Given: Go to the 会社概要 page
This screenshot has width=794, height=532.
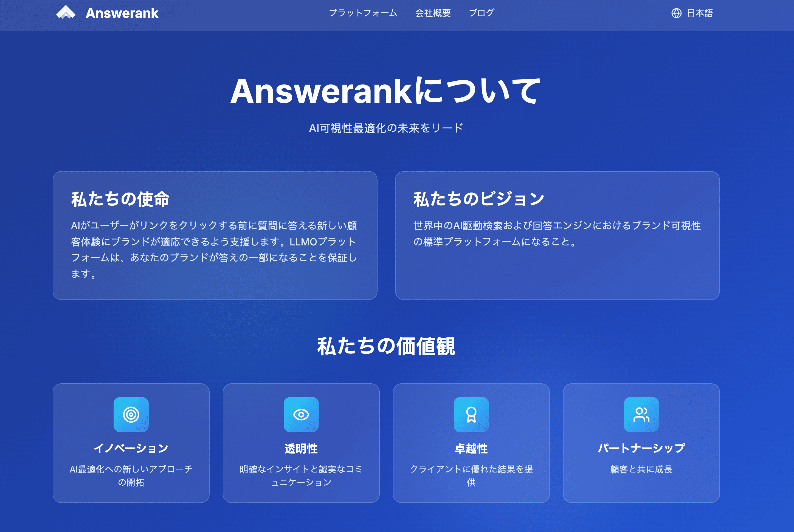Looking at the screenshot, I should tap(433, 13).
